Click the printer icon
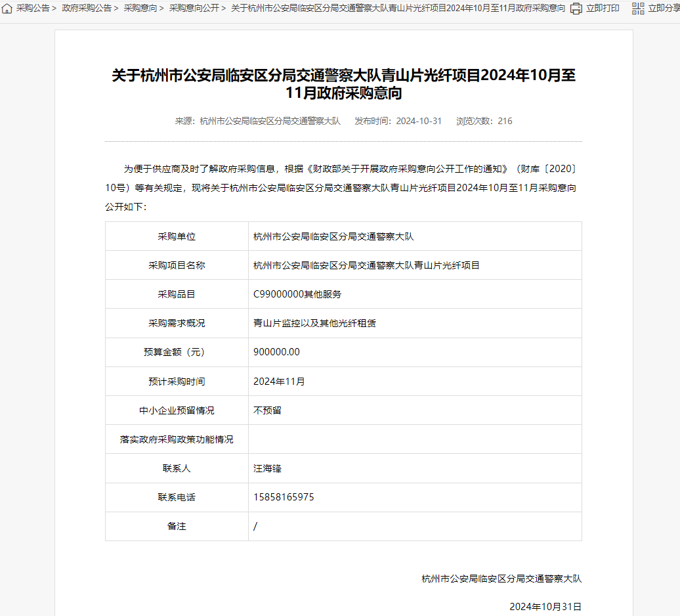 point(576,9)
